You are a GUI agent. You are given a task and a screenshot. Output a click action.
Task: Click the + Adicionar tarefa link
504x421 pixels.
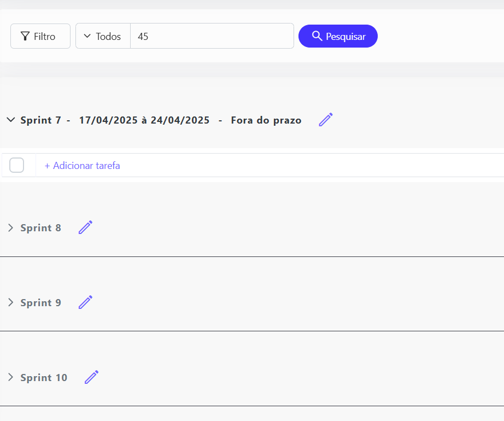pos(82,166)
